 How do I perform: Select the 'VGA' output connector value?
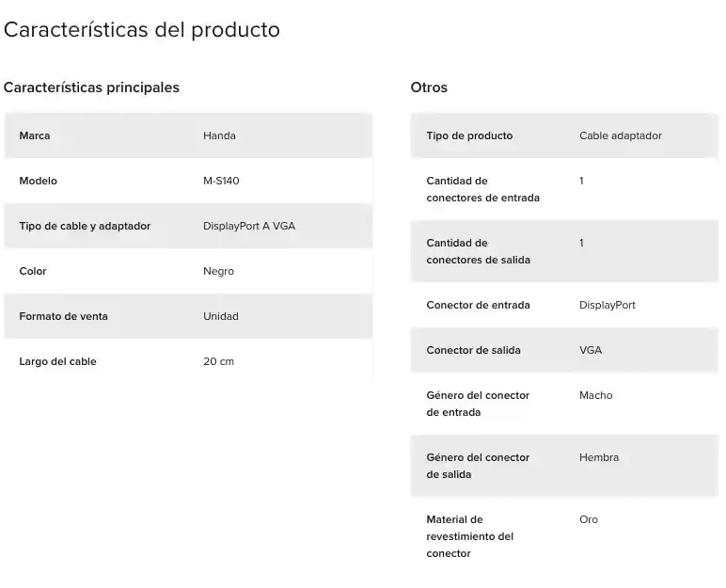pyautogui.click(x=591, y=350)
